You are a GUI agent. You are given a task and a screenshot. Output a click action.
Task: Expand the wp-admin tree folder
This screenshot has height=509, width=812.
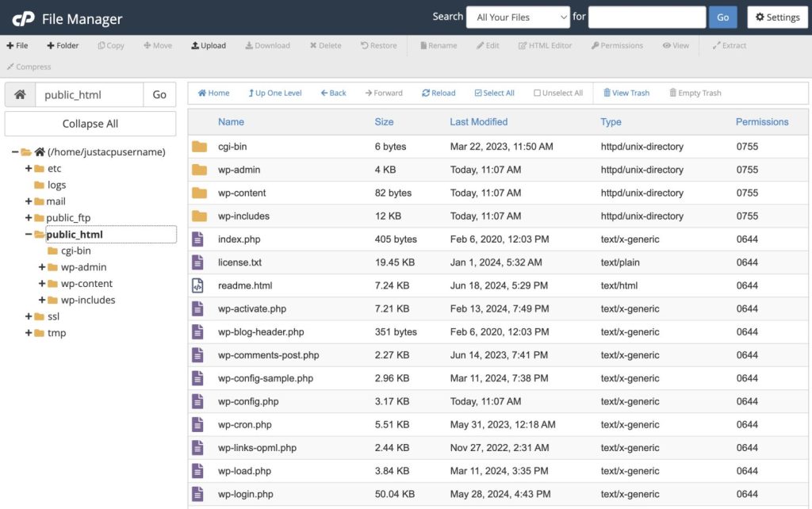click(x=42, y=267)
